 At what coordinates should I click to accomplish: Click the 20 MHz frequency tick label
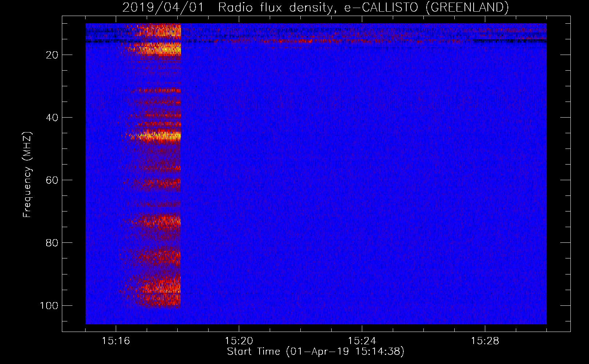click(x=52, y=55)
